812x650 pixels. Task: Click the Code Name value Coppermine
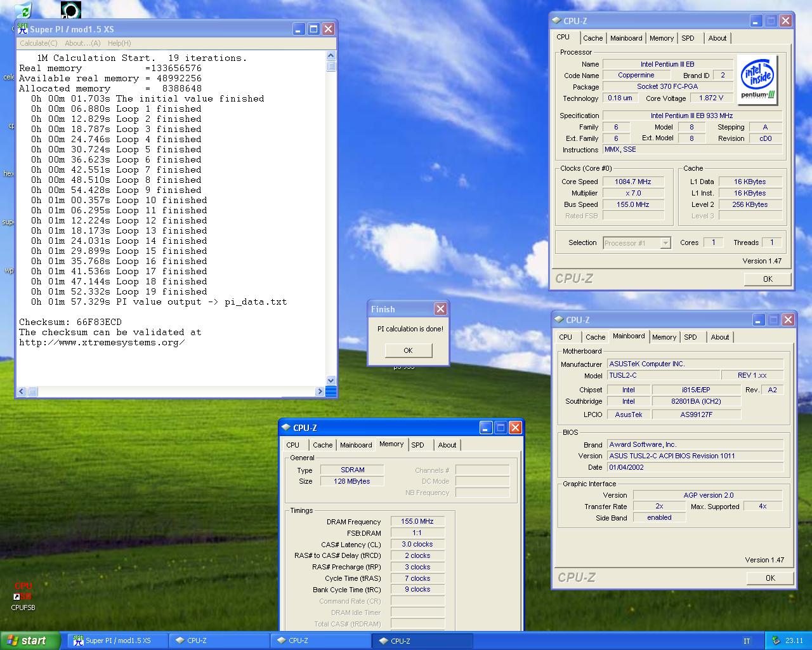coord(636,75)
